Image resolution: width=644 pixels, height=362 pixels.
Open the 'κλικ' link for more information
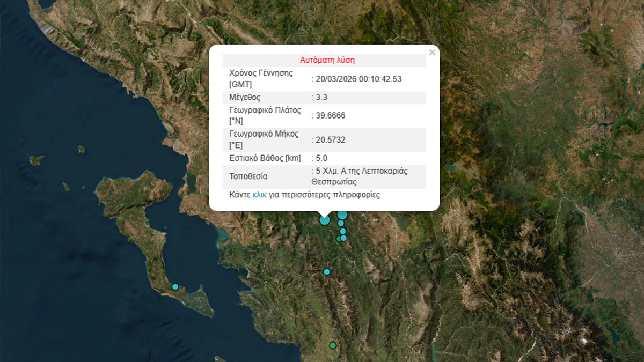259,195
